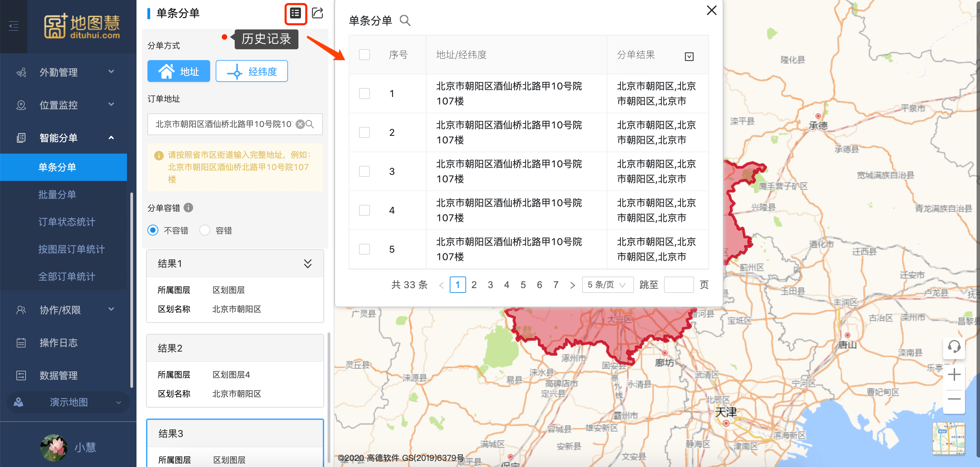The height and width of the screenshot is (467, 980).
Task: Open the 分单结果 column filter dropdown
Action: (x=689, y=56)
